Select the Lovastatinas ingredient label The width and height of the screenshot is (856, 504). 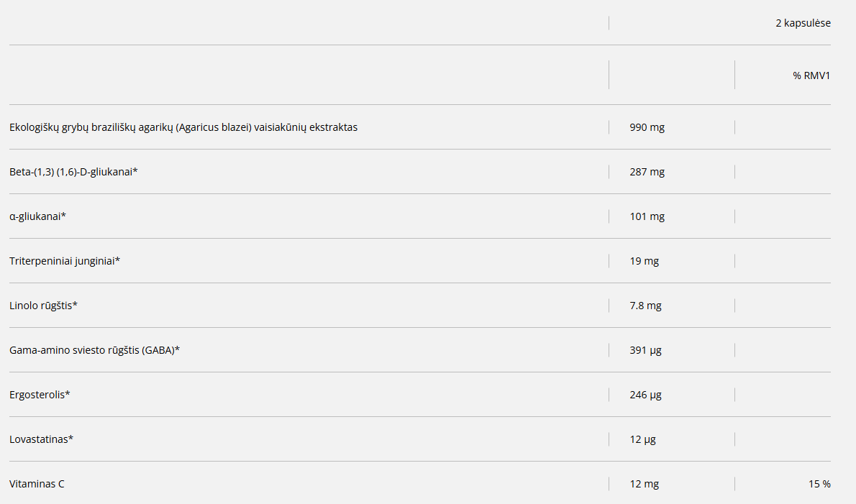point(41,439)
